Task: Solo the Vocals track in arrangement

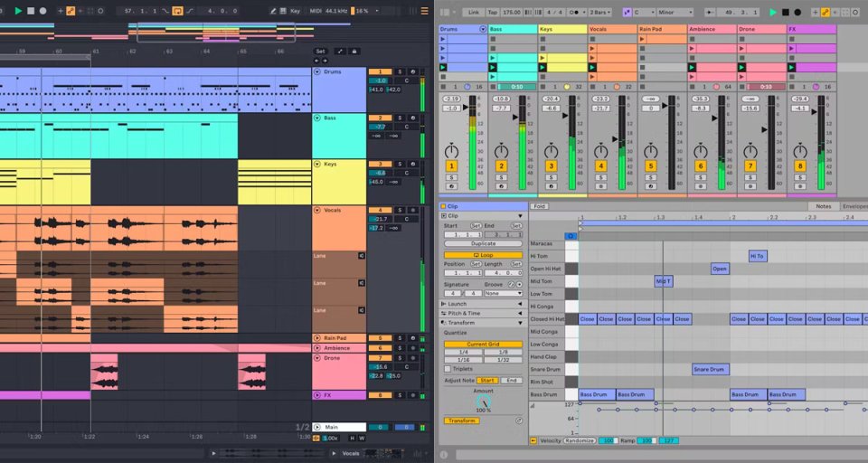Action: click(x=400, y=211)
